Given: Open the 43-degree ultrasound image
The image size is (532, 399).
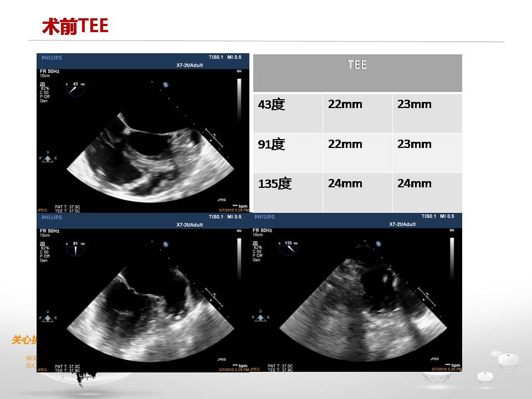Looking at the screenshot, I should pyautogui.click(x=143, y=133).
